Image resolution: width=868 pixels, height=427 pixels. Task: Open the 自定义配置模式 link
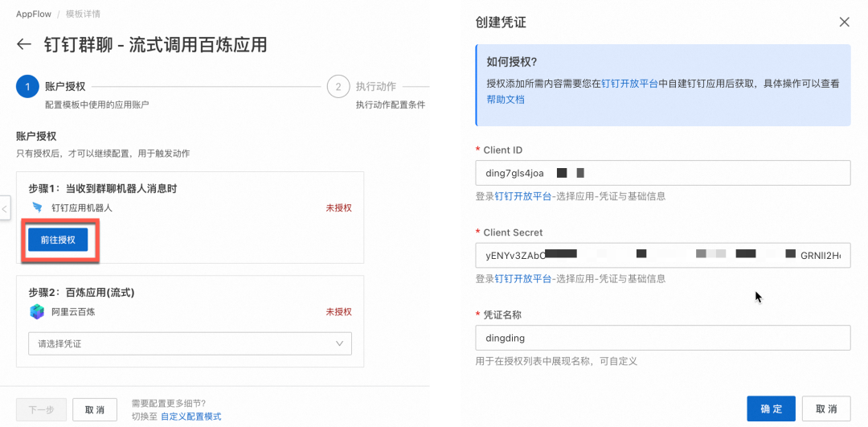click(190, 417)
